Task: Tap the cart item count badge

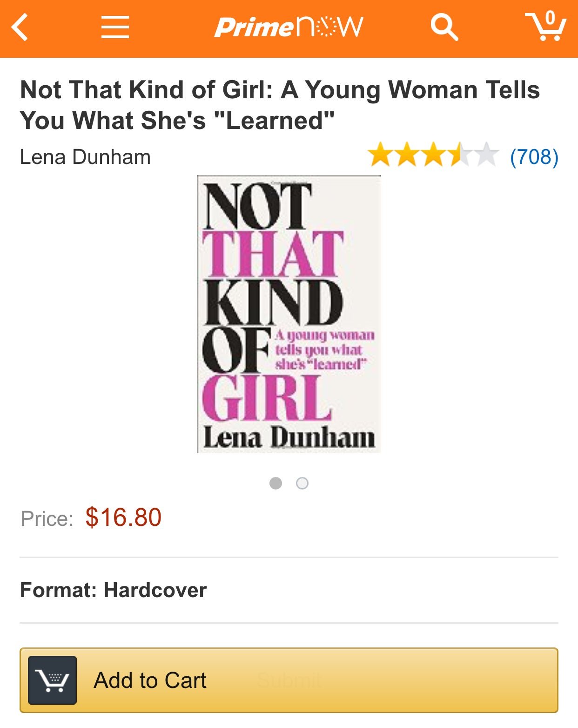Action: (x=550, y=18)
